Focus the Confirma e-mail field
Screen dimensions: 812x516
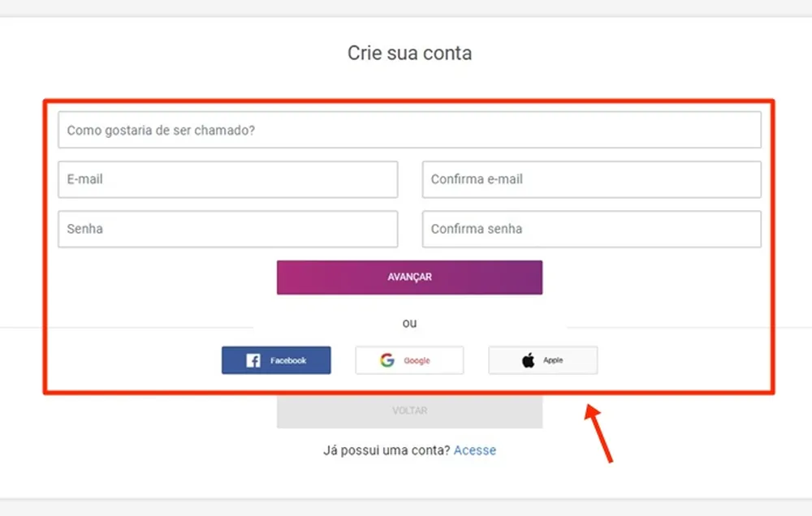pos(591,179)
